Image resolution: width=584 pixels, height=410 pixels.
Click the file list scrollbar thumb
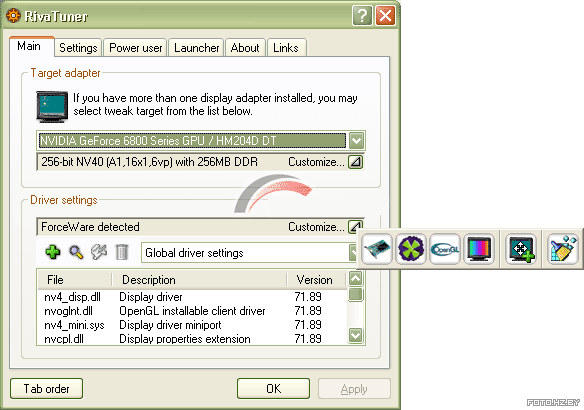(x=356, y=294)
